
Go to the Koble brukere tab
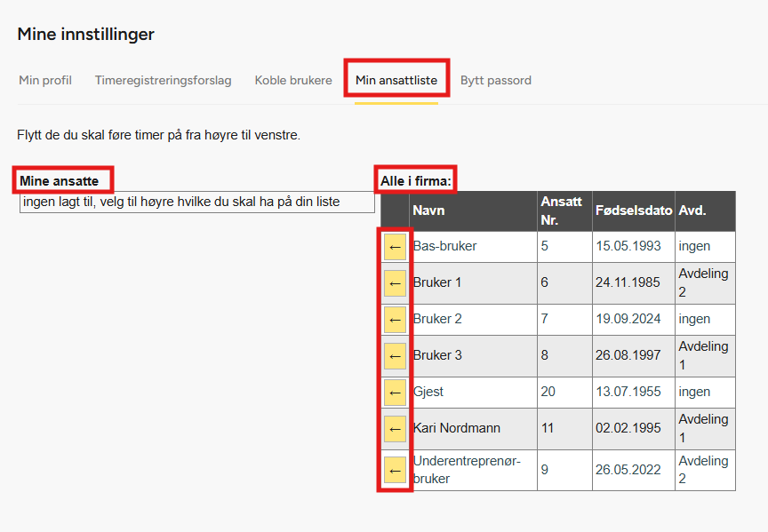point(293,81)
